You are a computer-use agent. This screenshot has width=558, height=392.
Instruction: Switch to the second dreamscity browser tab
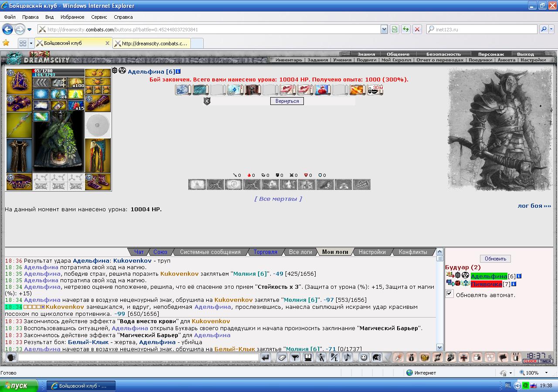(x=151, y=43)
